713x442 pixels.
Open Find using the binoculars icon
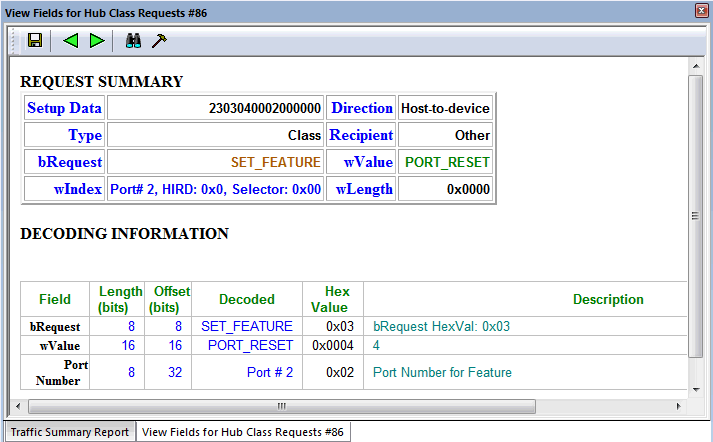(133, 40)
